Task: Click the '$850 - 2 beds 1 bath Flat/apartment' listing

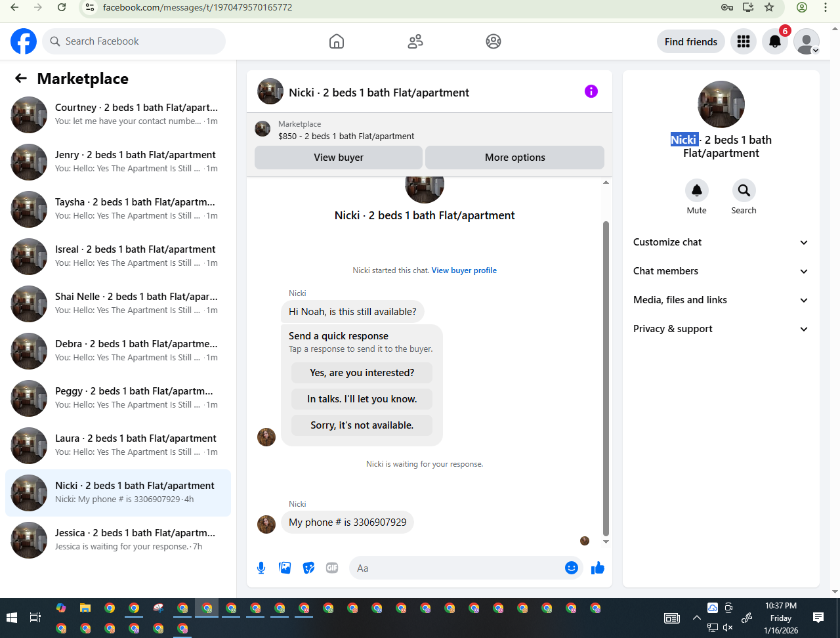Action: coord(346,137)
